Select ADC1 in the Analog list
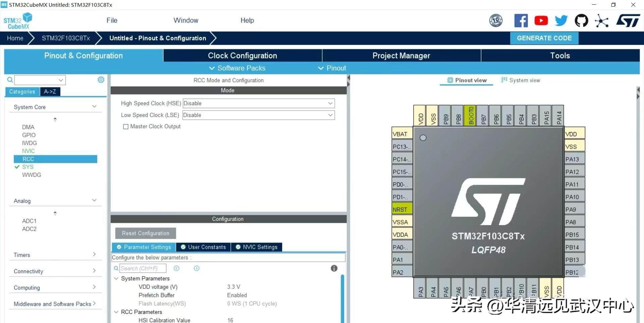Image resolution: width=644 pixels, height=323 pixels. click(x=29, y=221)
